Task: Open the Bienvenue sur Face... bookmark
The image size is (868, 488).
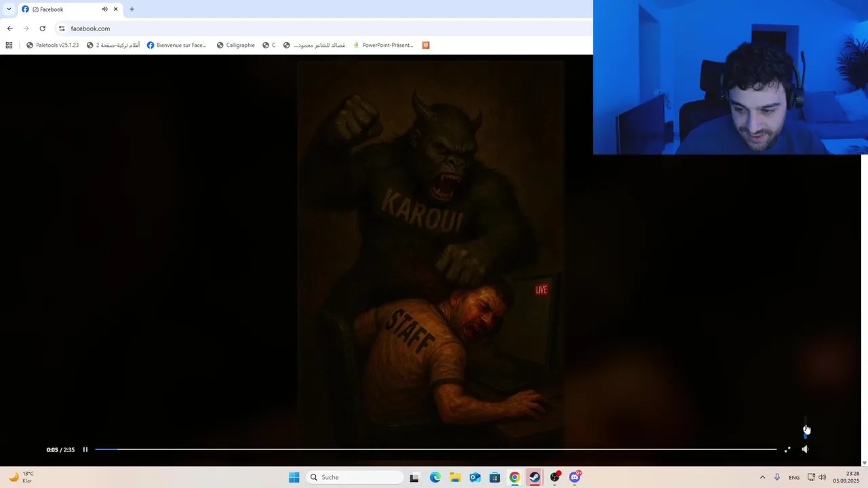Action: pos(176,45)
